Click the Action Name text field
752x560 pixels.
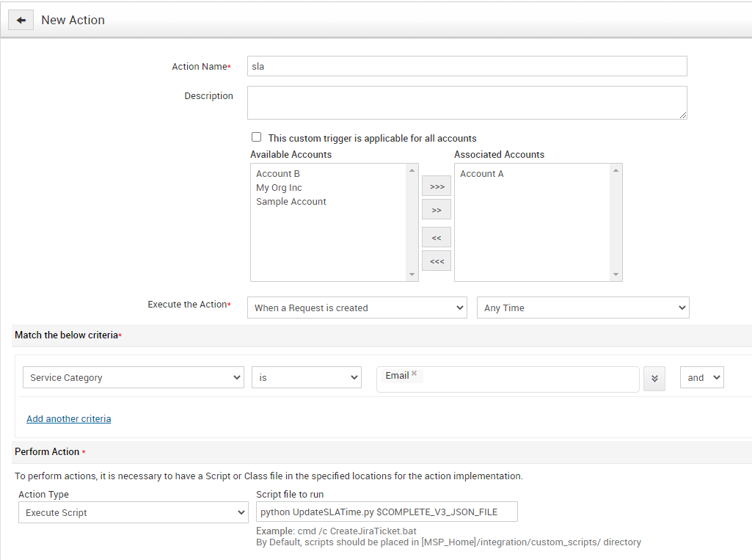[x=467, y=66]
